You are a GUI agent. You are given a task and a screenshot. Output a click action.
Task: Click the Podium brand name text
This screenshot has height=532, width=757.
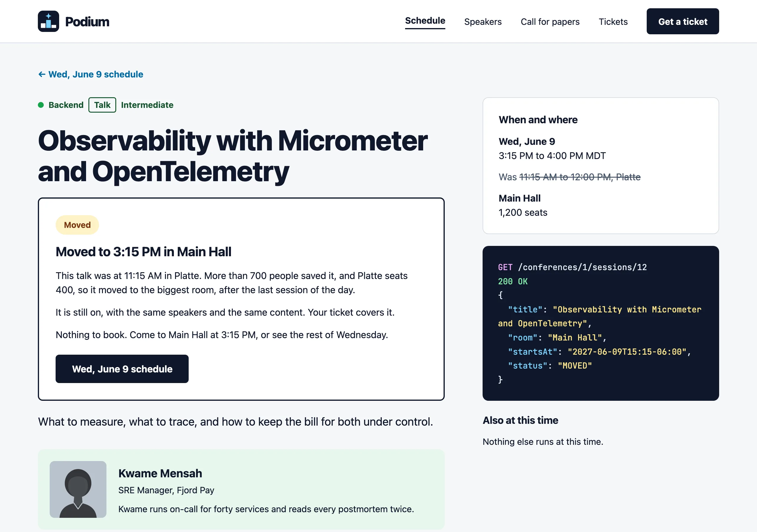pyautogui.click(x=87, y=22)
